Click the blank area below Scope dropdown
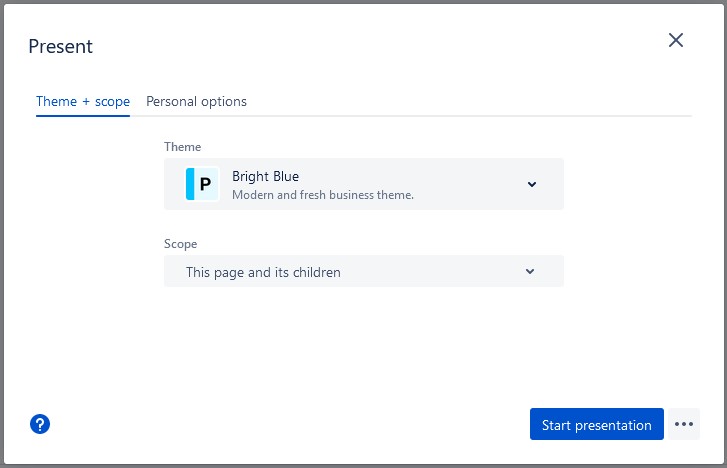Image resolution: width=727 pixels, height=468 pixels. pyautogui.click(x=364, y=340)
